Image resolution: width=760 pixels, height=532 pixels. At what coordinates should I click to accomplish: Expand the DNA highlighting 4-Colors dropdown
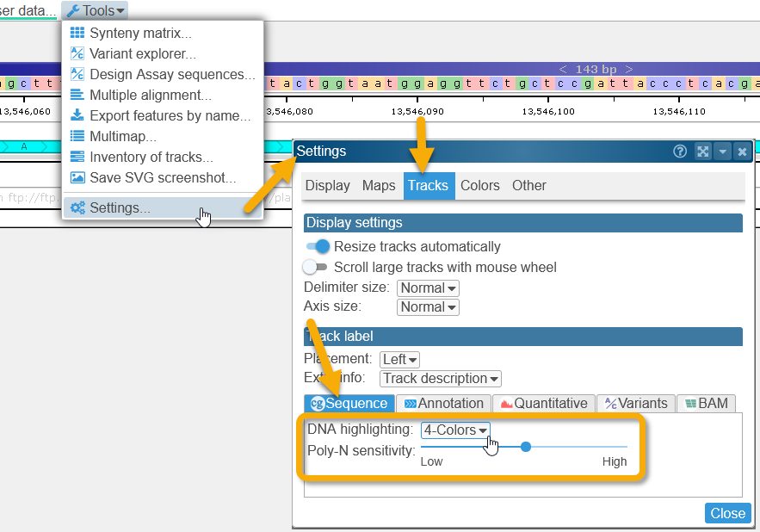pyautogui.click(x=455, y=430)
